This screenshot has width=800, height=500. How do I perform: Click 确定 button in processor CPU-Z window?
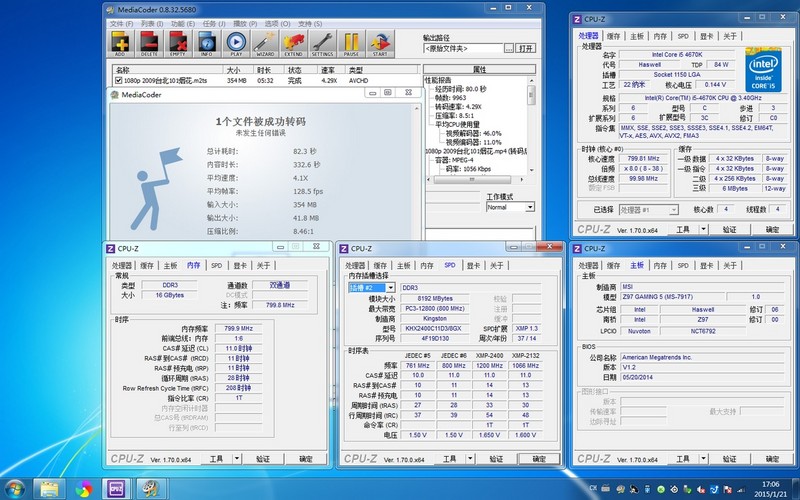pyautogui.click(x=772, y=230)
